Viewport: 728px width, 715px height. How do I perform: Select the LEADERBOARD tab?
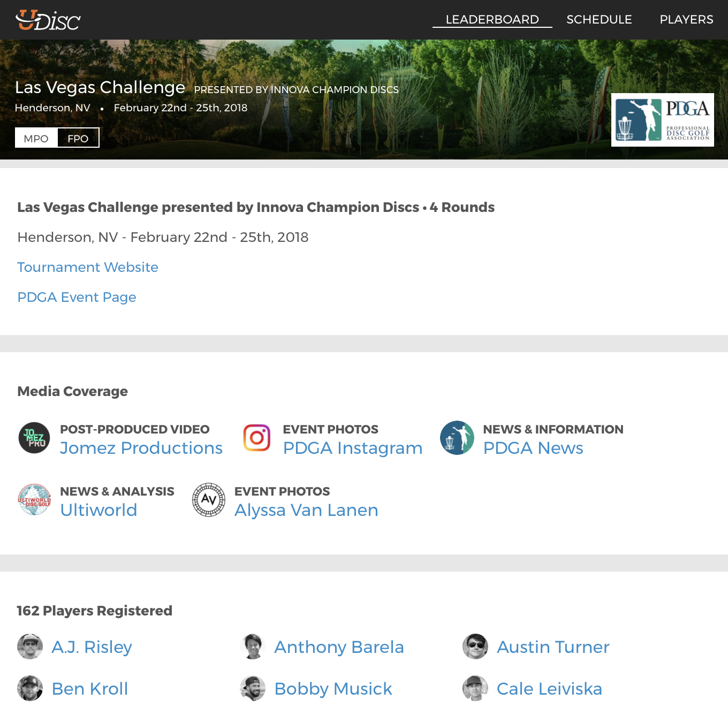[492, 19]
